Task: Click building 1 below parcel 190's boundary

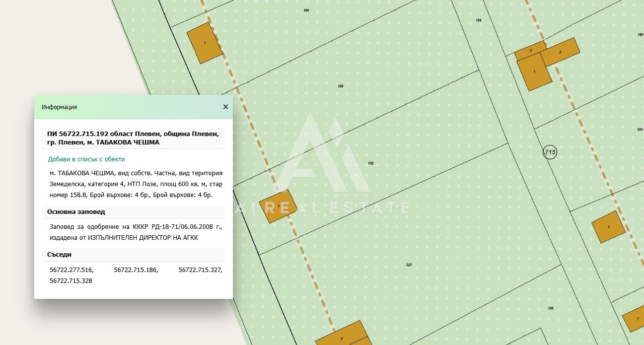Action: click(x=205, y=43)
